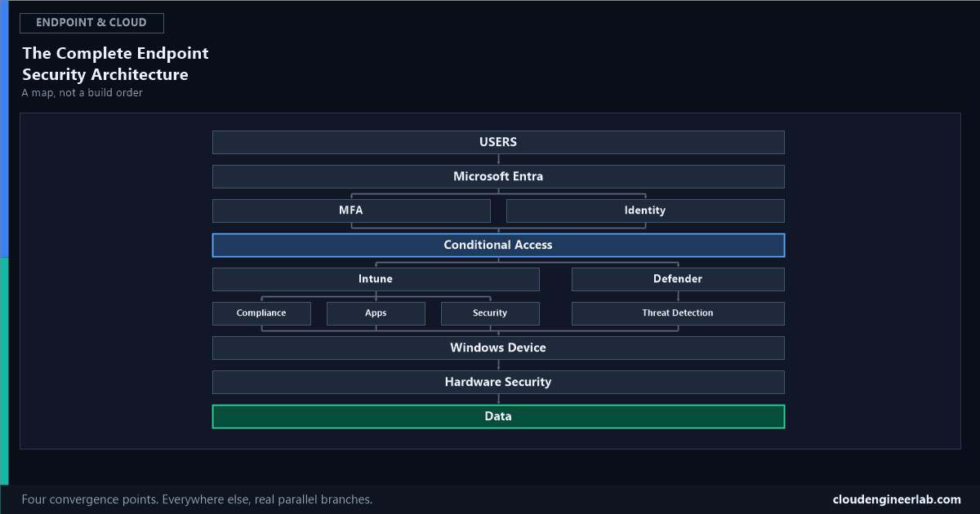
Task: Select the Defender box
Action: pos(678,279)
